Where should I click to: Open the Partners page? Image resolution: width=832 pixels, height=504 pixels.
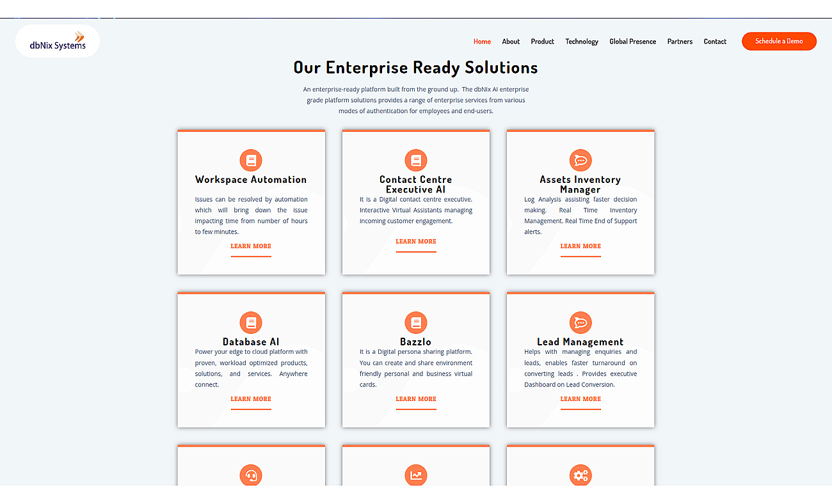pos(680,42)
